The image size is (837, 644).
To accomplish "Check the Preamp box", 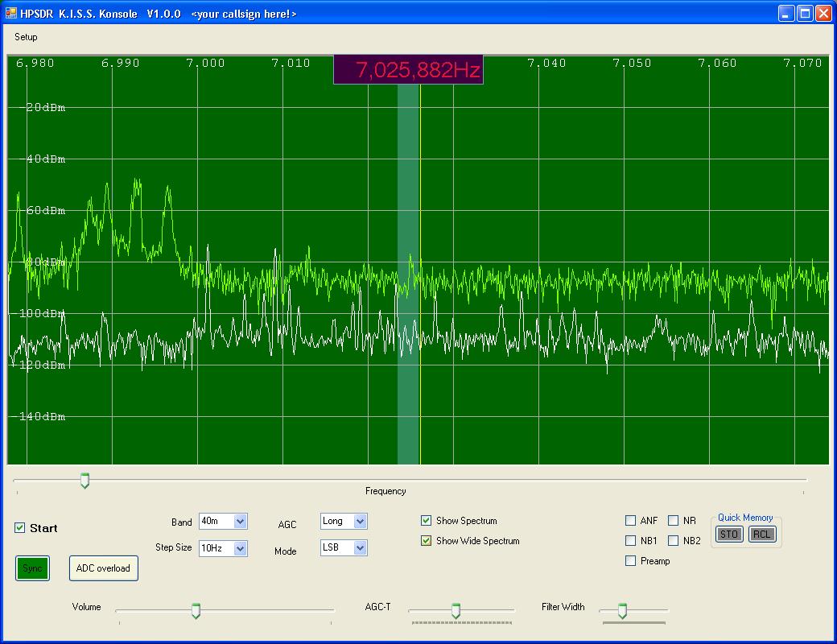I will (631, 561).
